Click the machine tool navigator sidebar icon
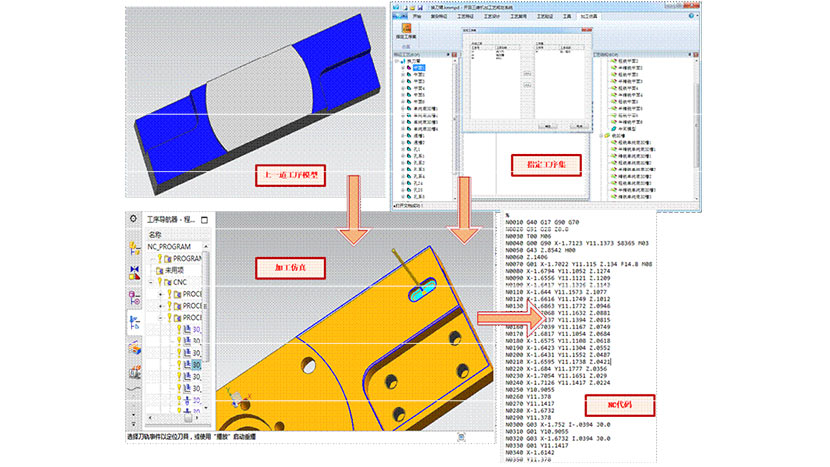 (133, 347)
